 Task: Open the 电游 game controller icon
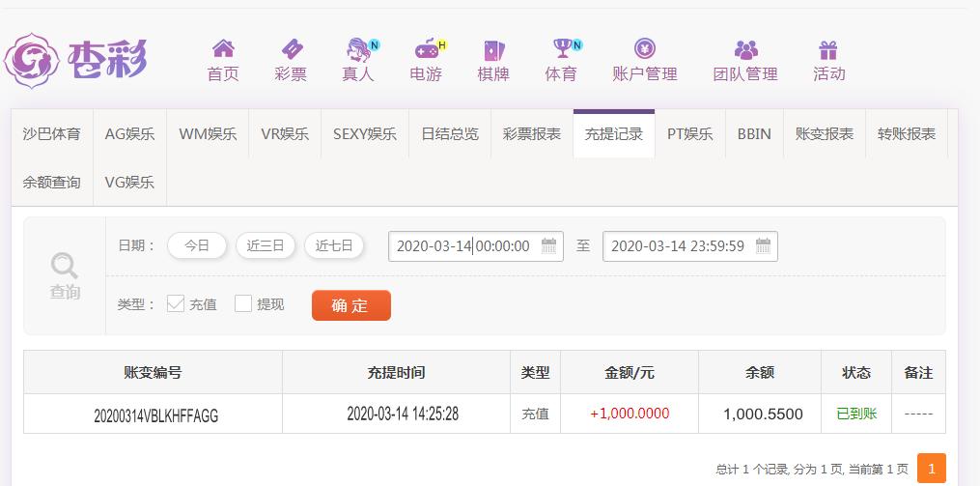coord(427,48)
